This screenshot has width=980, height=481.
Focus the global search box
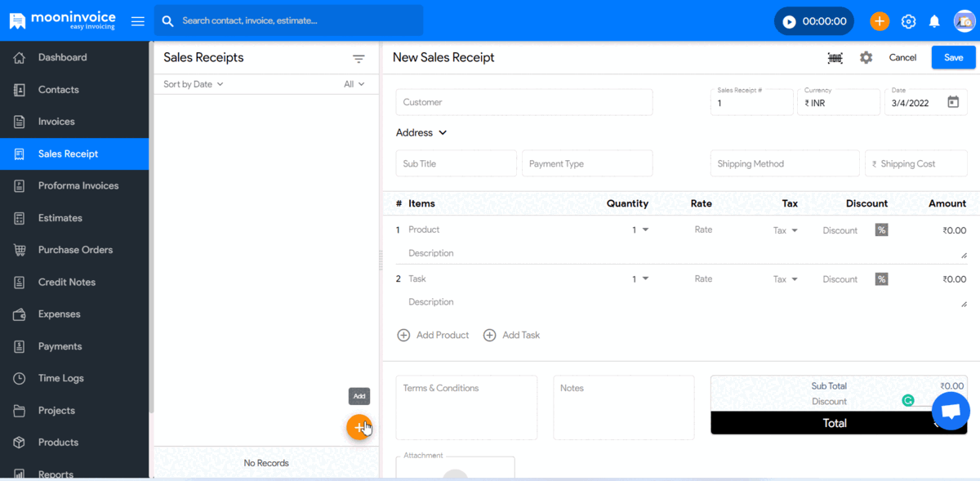(x=288, y=20)
